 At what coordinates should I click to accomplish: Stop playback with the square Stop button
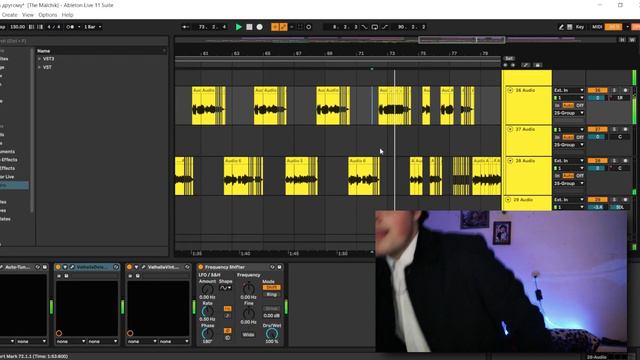tap(249, 27)
